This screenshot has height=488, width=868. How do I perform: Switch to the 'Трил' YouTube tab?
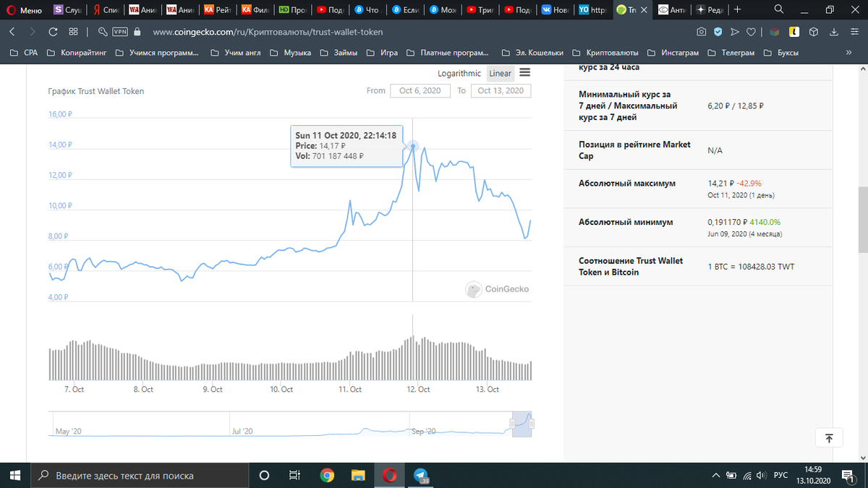point(480,10)
